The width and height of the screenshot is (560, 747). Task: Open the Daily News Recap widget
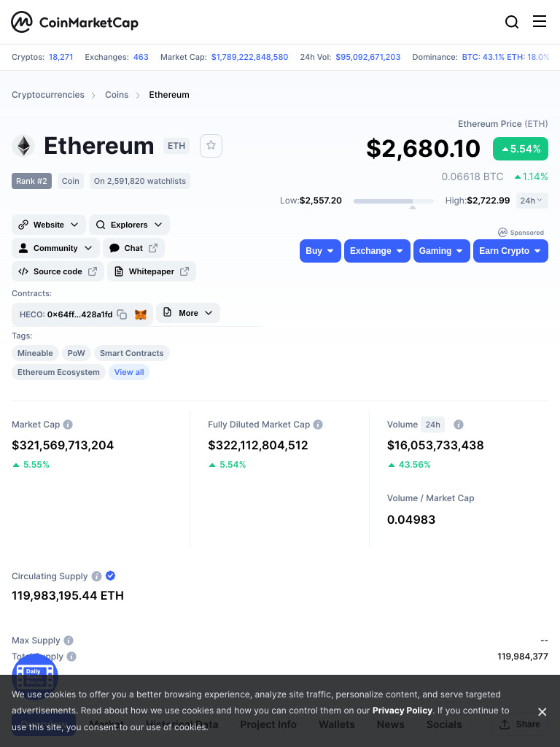coord(35,676)
